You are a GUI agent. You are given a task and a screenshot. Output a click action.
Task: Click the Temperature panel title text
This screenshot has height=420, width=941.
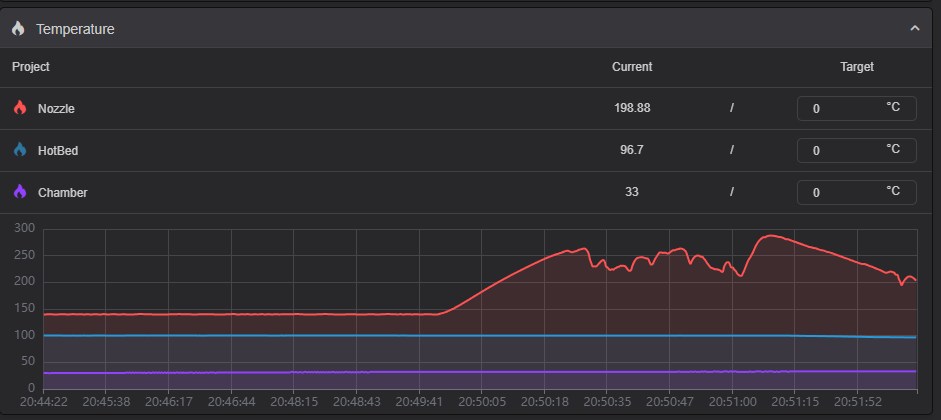(x=75, y=29)
